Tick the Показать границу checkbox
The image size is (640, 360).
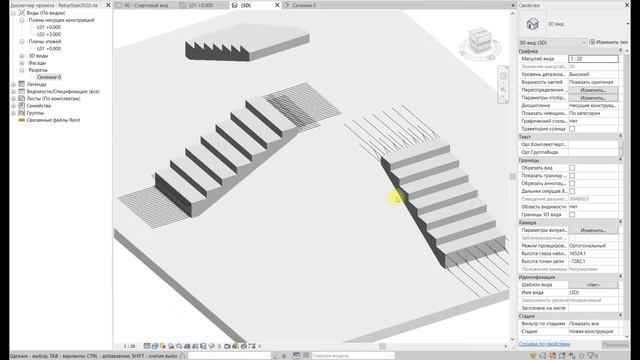572,176
